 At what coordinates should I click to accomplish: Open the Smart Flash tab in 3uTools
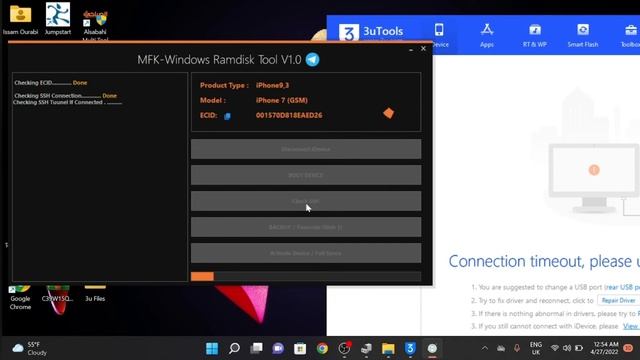pos(583,35)
